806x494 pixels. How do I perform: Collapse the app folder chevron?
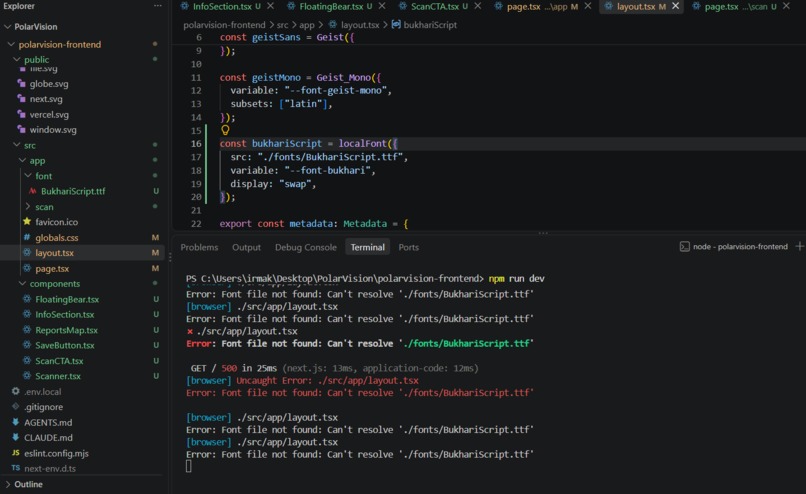(23, 160)
